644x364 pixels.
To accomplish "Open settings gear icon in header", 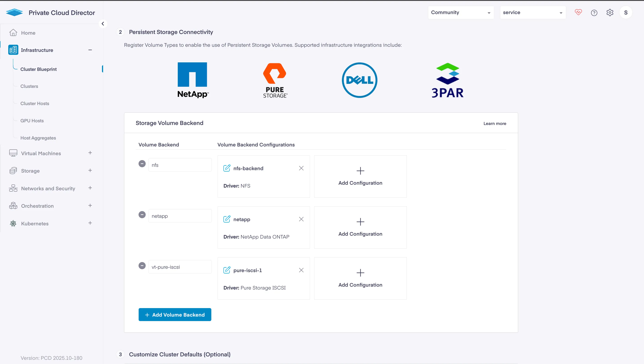I will (610, 13).
